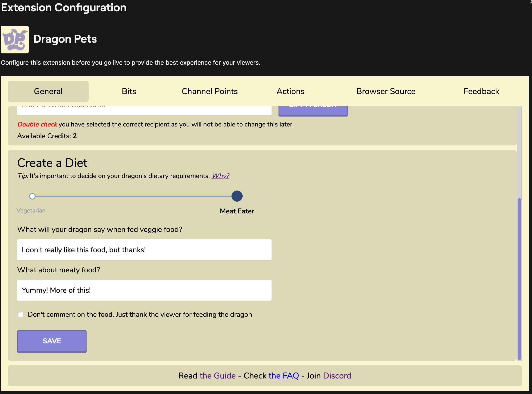Join the Discord link
Viewport: 532px width, 394px height.
pos(337,376)
